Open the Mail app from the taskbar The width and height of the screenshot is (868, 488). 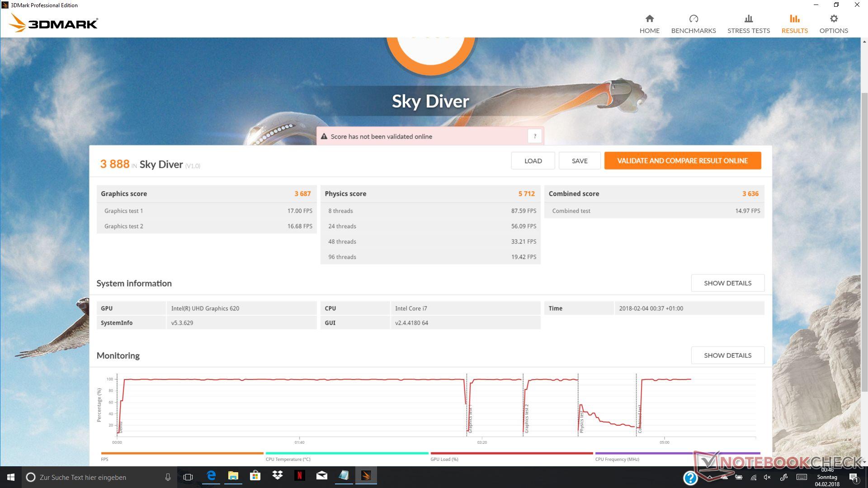[322, 476]
